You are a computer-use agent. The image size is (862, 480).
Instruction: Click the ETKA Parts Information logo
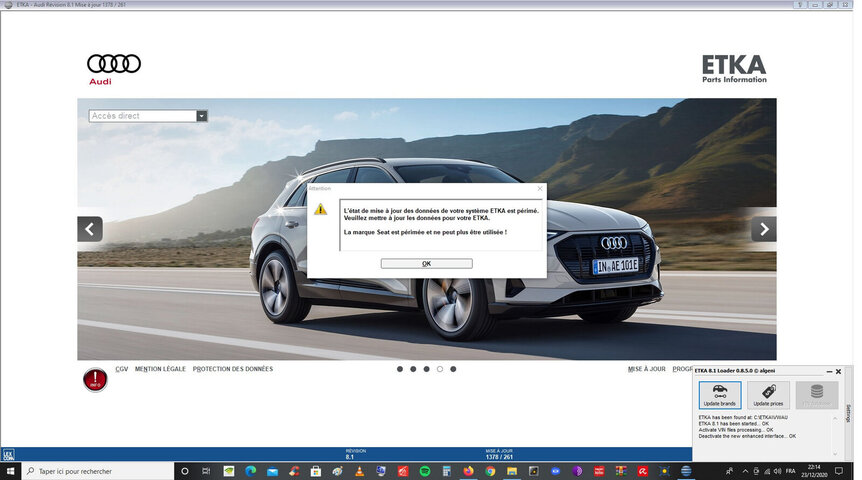click(734, 69)
